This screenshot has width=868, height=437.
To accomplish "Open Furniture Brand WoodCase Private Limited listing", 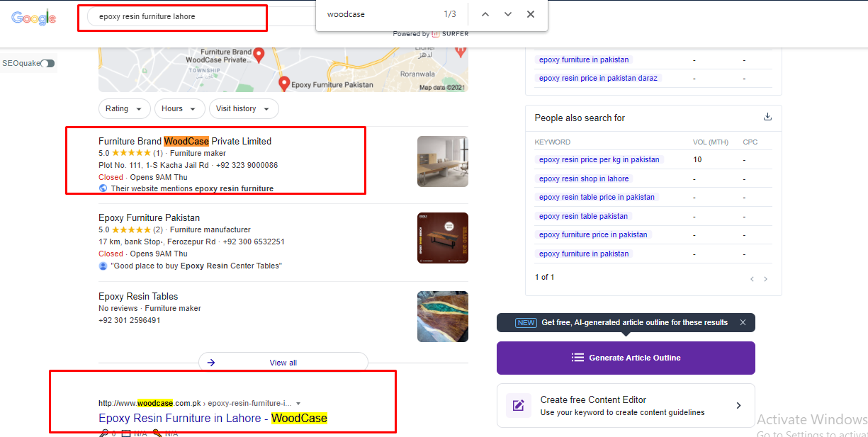I will point(184,141).
